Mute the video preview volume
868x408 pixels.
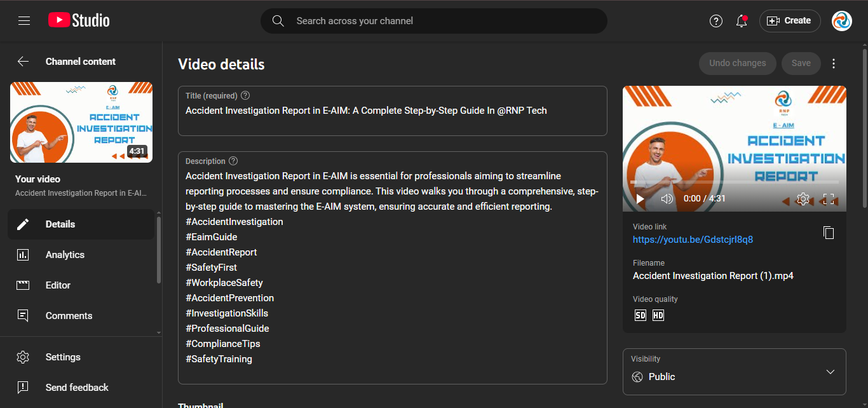tap(667, 199)
